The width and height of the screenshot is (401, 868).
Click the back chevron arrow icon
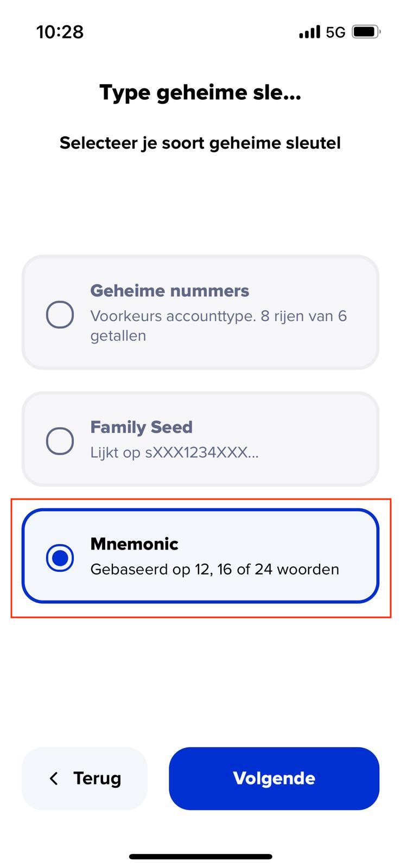tap(53, 778)
